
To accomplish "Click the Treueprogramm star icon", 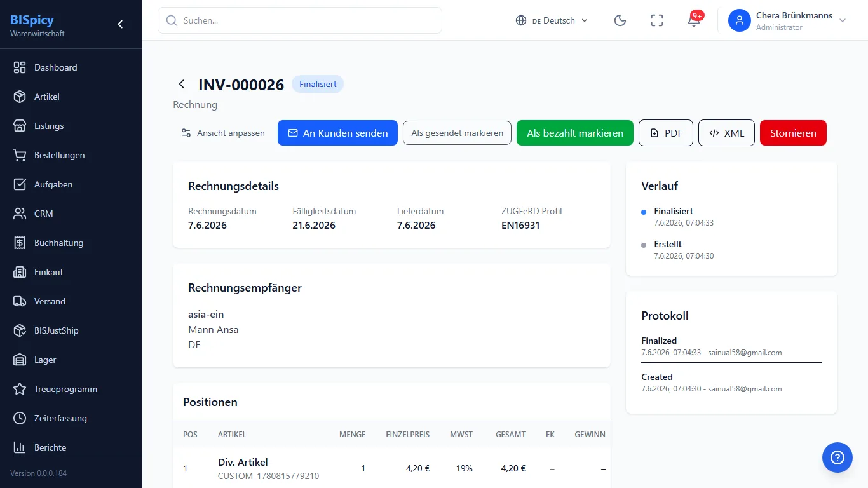I will point(20,389).
